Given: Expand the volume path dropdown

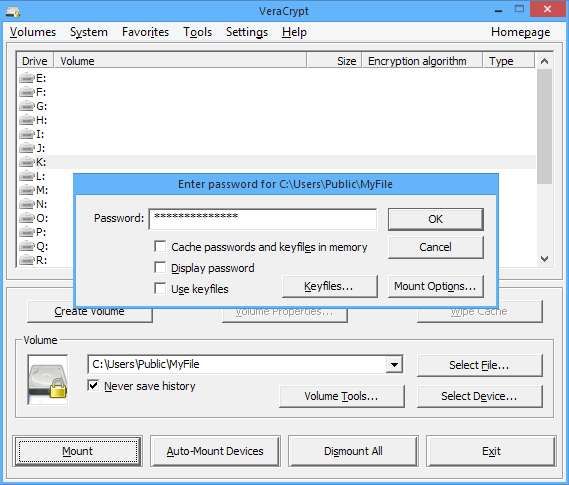Looking at the screenshot, I should pyautogui.click(x=394, y=364).
